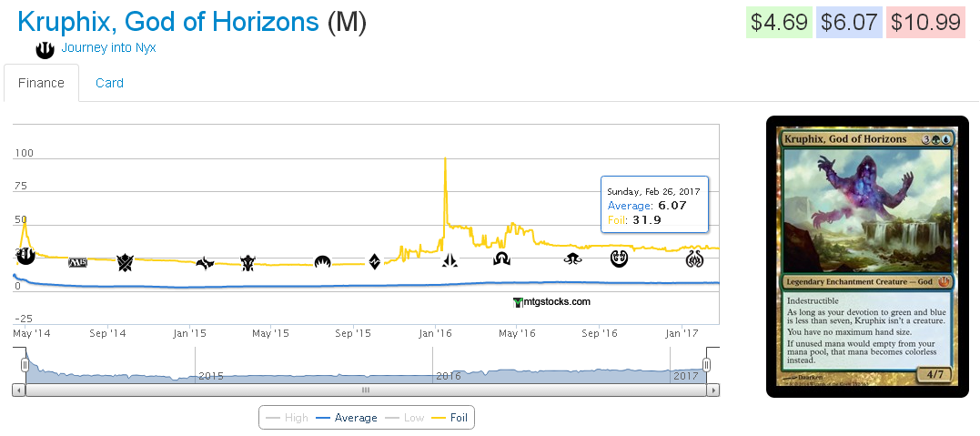Click the Dragons of Tarkir set icon on chart

click(x=248, y=263)
